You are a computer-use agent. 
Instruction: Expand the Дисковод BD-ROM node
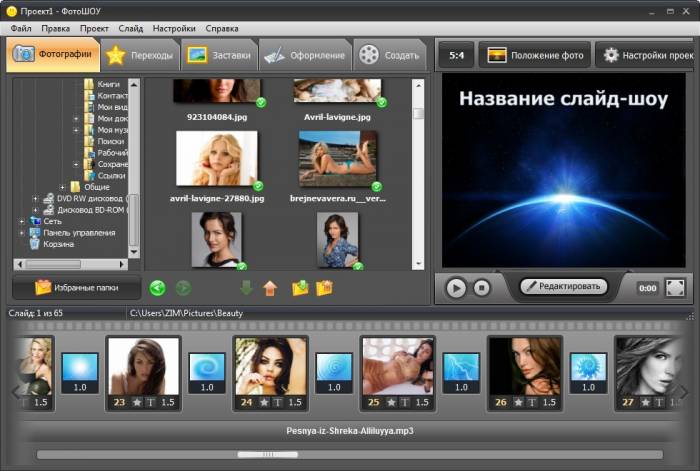pos(35,210)
